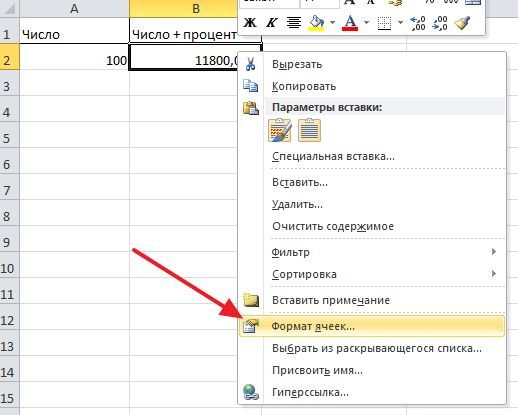Click paste with source formatting icon
Image resolution: width=518 pixels, height=415 pixels.
[280, 130]
